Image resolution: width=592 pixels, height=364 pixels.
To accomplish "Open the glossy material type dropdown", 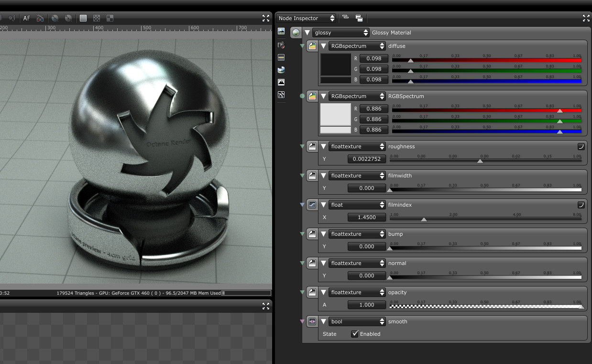I will [x=341, y=33].
